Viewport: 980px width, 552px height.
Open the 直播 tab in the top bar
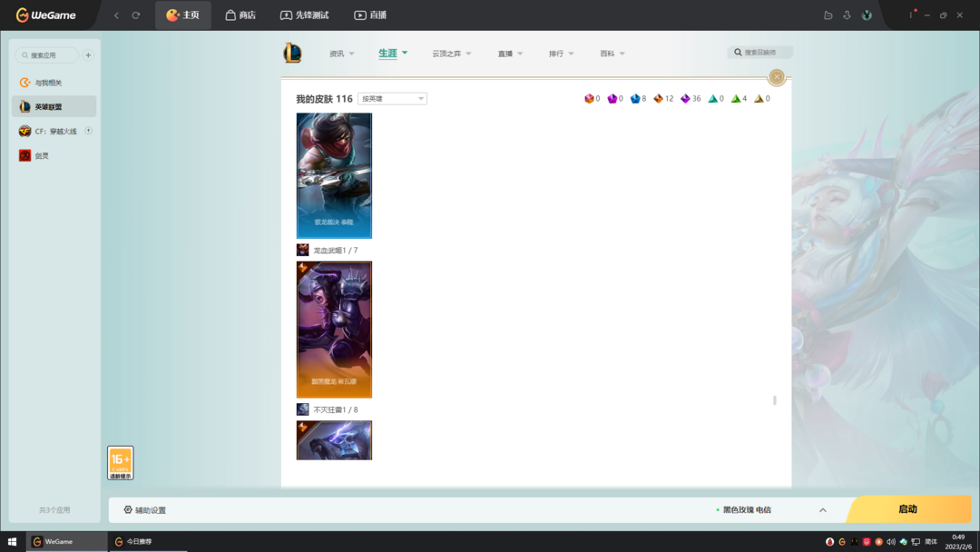pos(370,15)
